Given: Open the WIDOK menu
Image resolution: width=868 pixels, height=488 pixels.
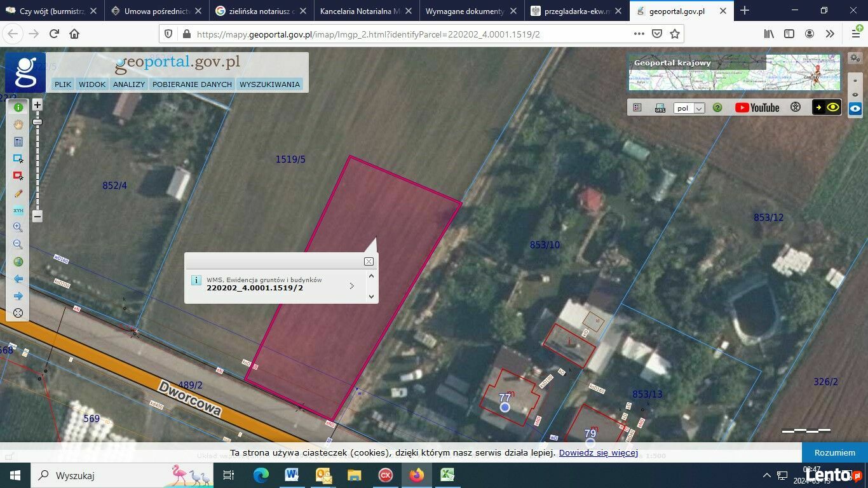Looking at the screenshot, I should tap(92, 84).
